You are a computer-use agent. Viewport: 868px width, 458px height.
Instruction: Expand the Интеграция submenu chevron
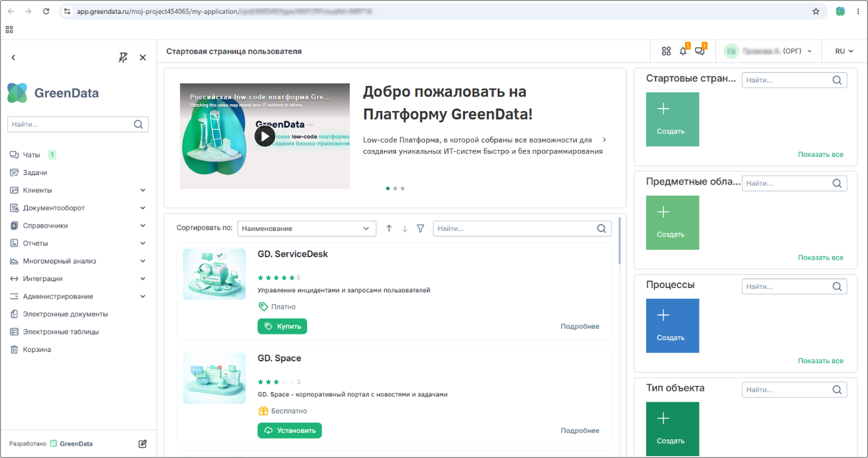pos(143,279)
